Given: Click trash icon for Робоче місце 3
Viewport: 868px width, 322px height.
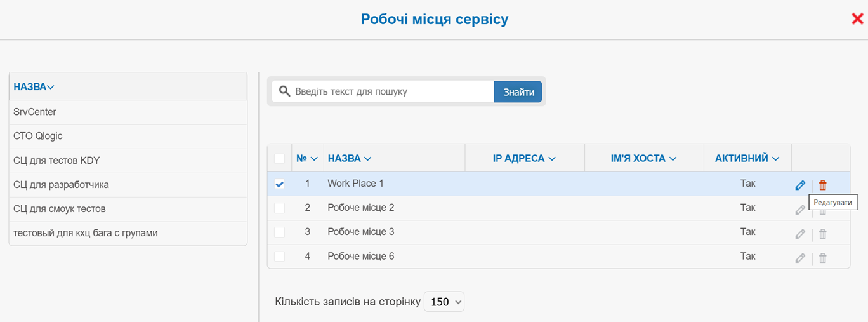Looking at the screenshot, I should click(x=823, y=234).
